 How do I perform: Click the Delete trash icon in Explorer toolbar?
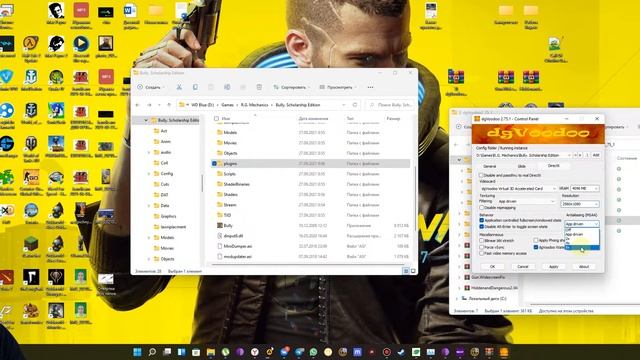[259, 87]
